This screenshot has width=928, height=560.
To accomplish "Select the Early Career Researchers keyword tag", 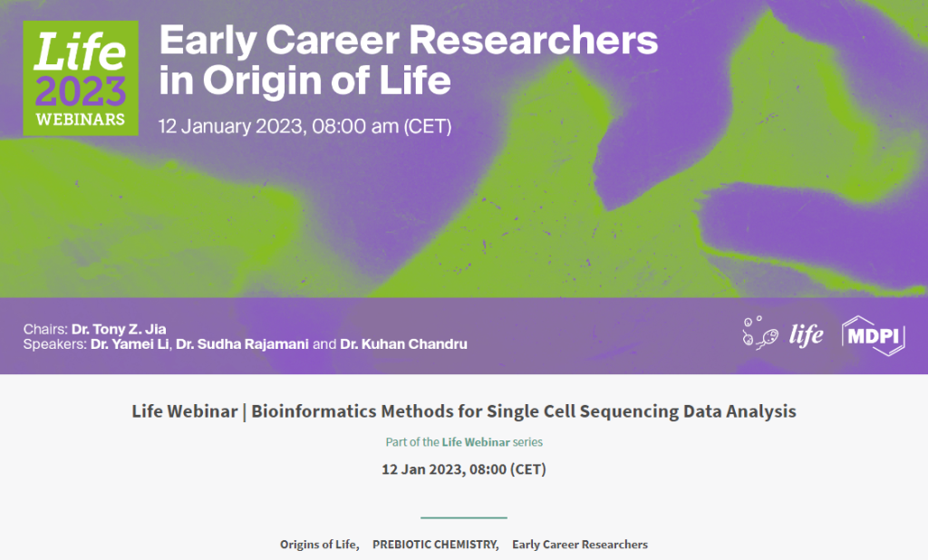I will (580, 545).
